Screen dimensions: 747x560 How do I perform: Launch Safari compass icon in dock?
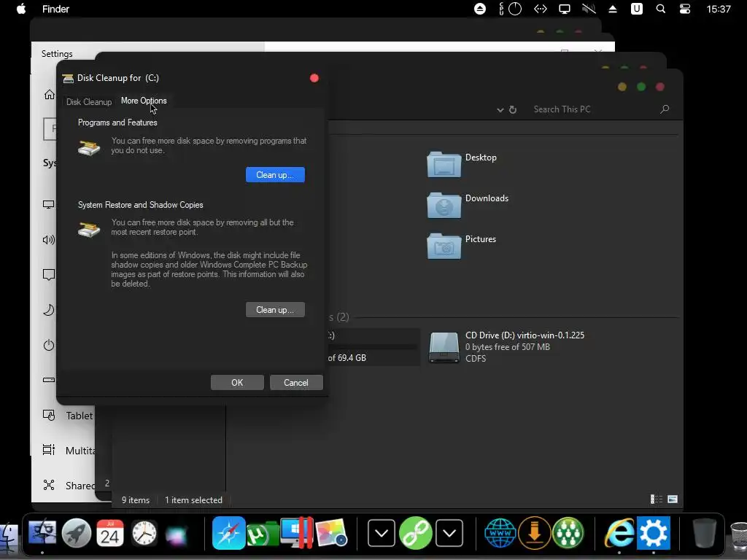tap(228, 533)
